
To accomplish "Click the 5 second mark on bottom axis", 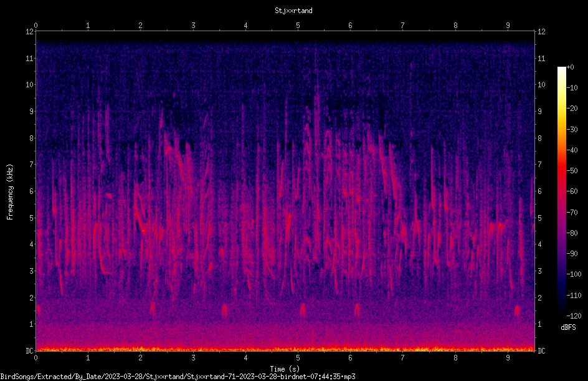I will click(298, 358).
